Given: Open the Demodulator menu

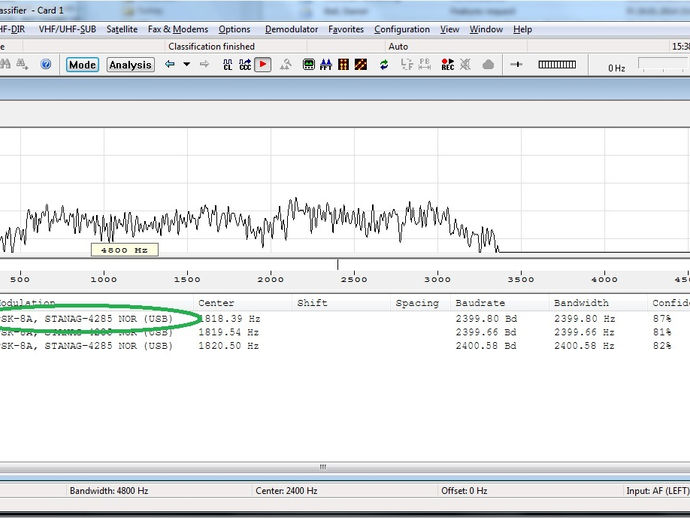Looking at the screenshot, I should coord(291,29).
